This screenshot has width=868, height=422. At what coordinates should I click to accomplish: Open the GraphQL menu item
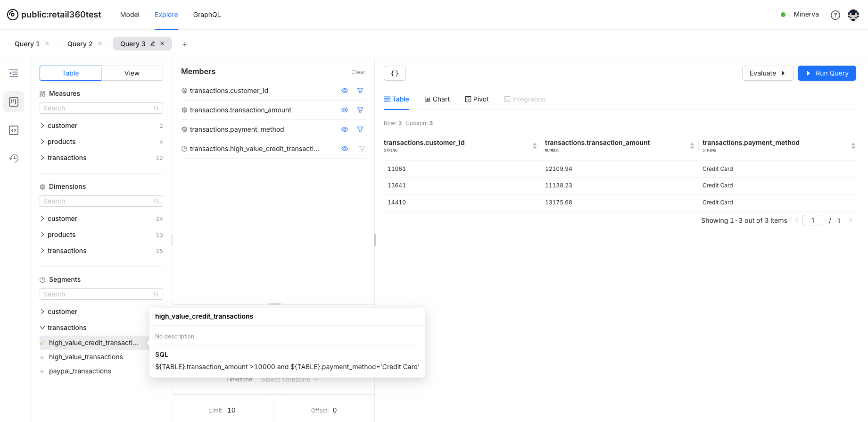tap(207, 15)
